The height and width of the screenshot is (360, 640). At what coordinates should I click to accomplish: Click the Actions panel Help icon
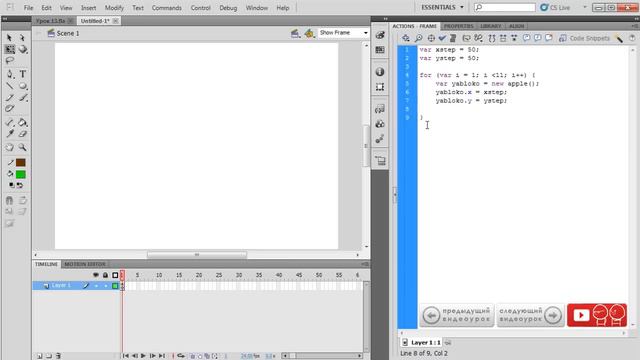[632, 38]
